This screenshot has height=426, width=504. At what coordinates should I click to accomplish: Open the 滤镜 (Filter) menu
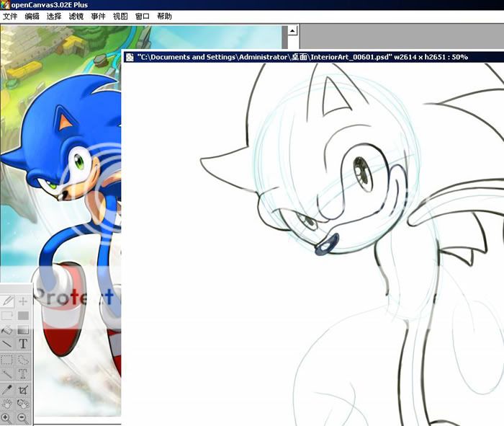(76, 16)
